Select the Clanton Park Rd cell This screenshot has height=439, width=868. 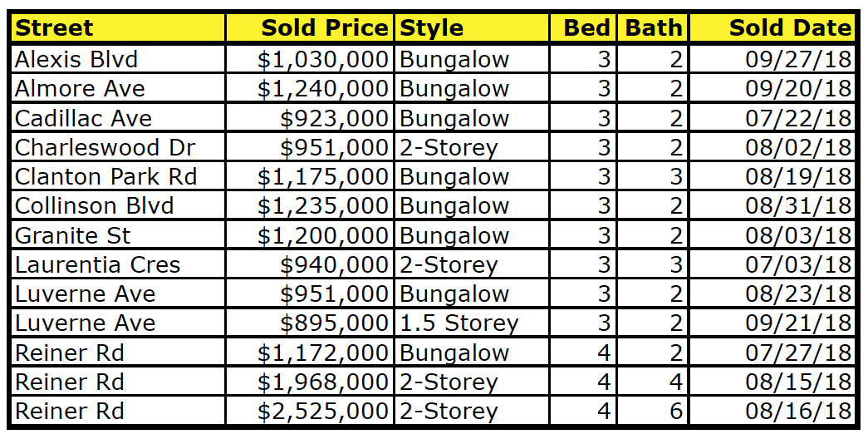119,177
